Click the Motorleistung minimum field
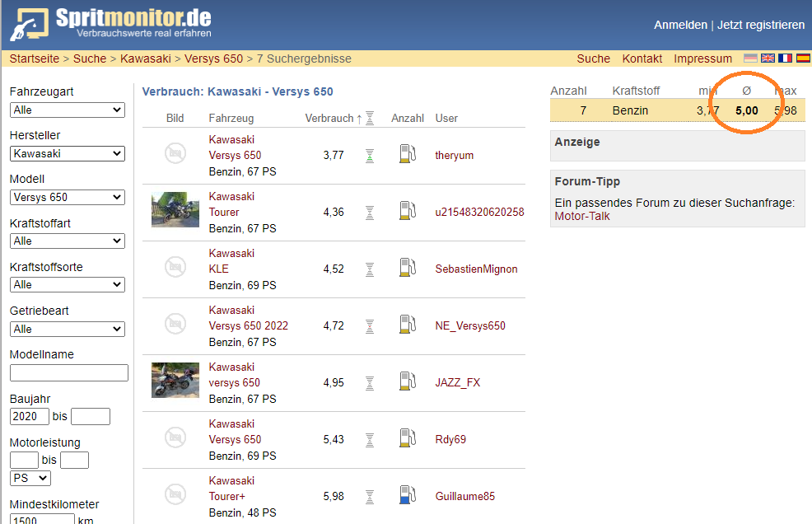Image resolution: width=812 pixels, height=524 pixels. tap(25, 460)
